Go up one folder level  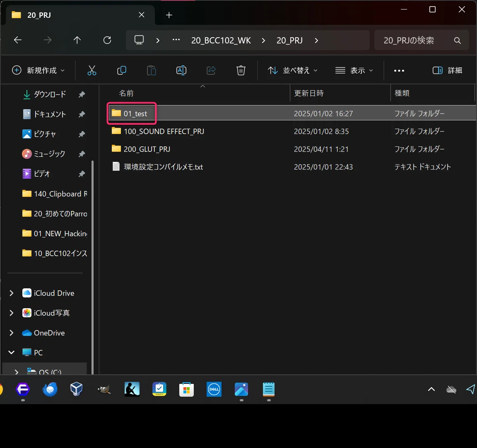click(x=77, y=40)
